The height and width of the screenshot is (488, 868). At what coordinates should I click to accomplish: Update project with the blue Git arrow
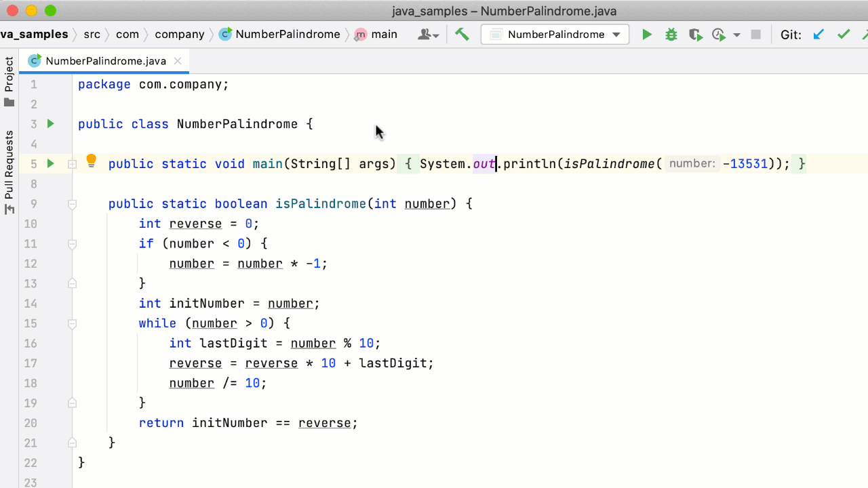click(819, 35)
